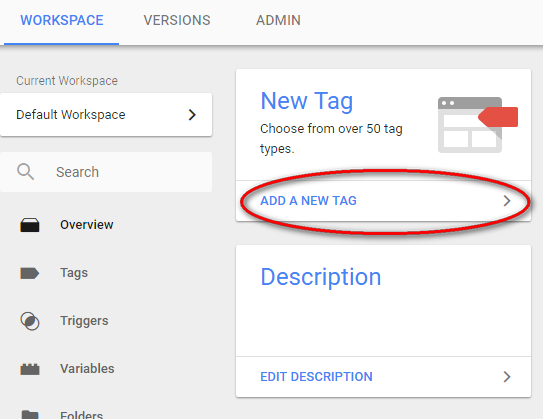543x419 pixels.
Task: Click the Folders icon in sidebar
Action: [30, 414]
